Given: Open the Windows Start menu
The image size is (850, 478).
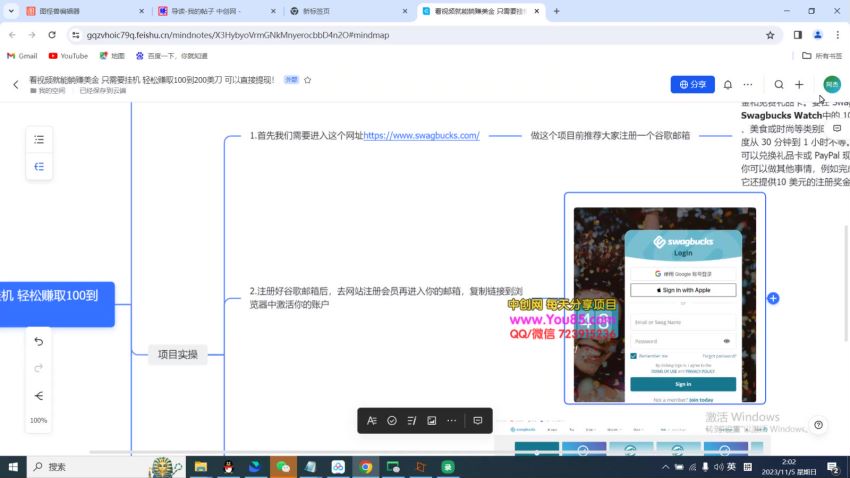Looking at the screenshot, I should [x=12, y=467].
